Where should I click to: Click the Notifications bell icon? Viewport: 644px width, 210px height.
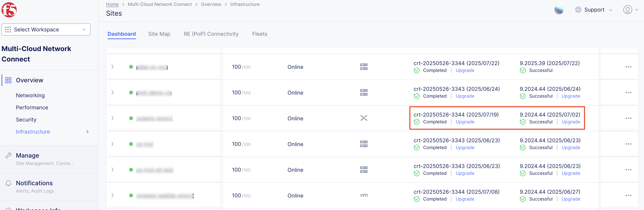(x=8, y=183)
